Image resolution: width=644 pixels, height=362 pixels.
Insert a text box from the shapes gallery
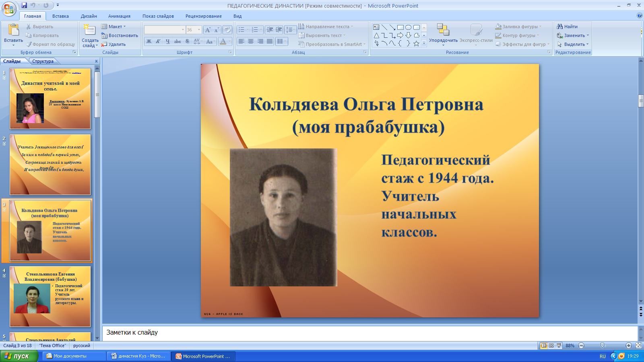pos(376,27)
